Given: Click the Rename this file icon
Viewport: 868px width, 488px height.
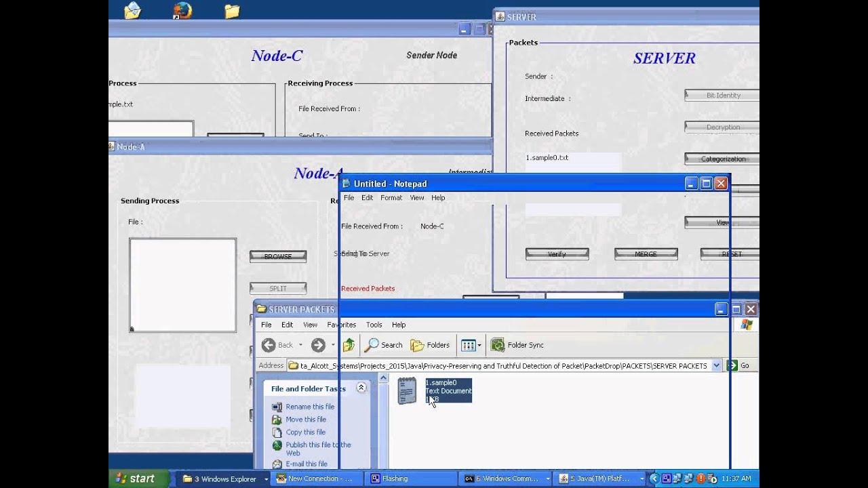Looking at the screenshot, I should pos(277,407).
